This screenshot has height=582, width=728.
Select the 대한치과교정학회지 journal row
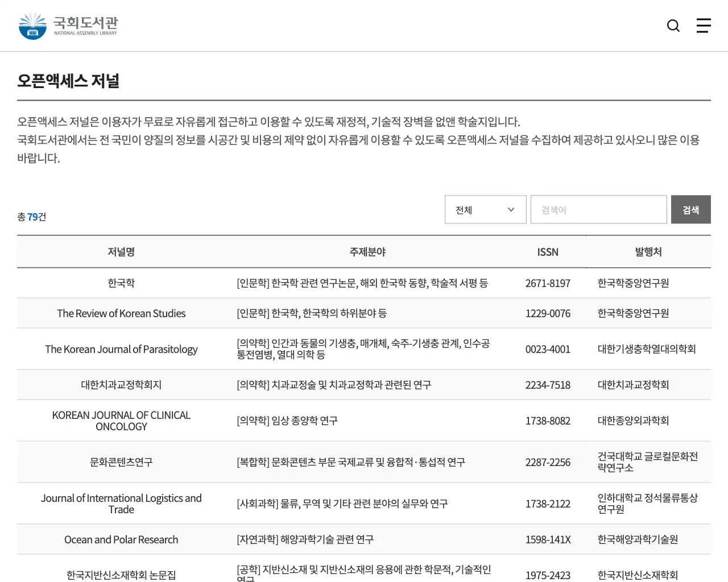coord(121,384)
